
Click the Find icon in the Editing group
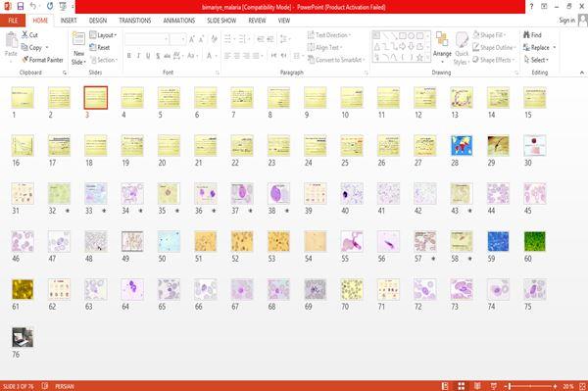coord(526,35)
